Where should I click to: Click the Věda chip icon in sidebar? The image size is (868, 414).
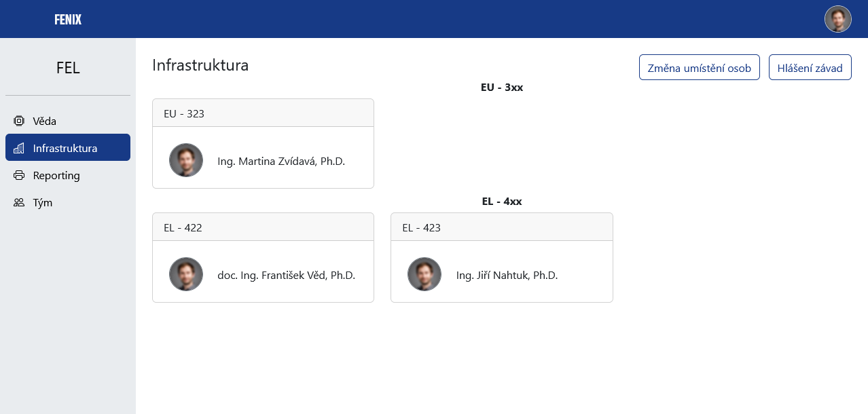19,121
